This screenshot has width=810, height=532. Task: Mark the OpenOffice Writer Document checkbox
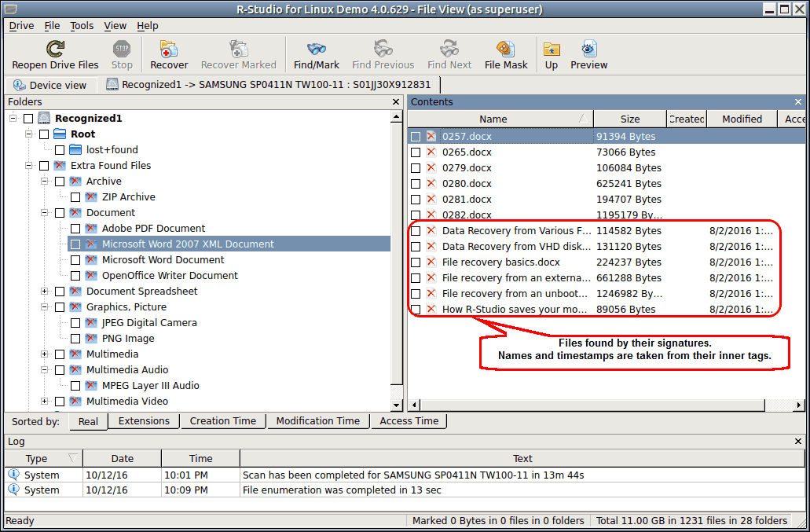[75, 276]
